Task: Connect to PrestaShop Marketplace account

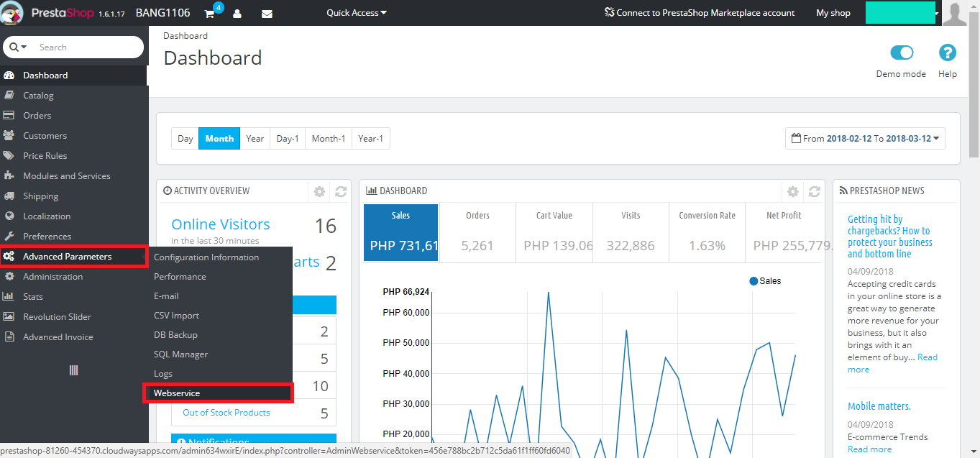Action: pyautogui.click(x=700, y=13)
